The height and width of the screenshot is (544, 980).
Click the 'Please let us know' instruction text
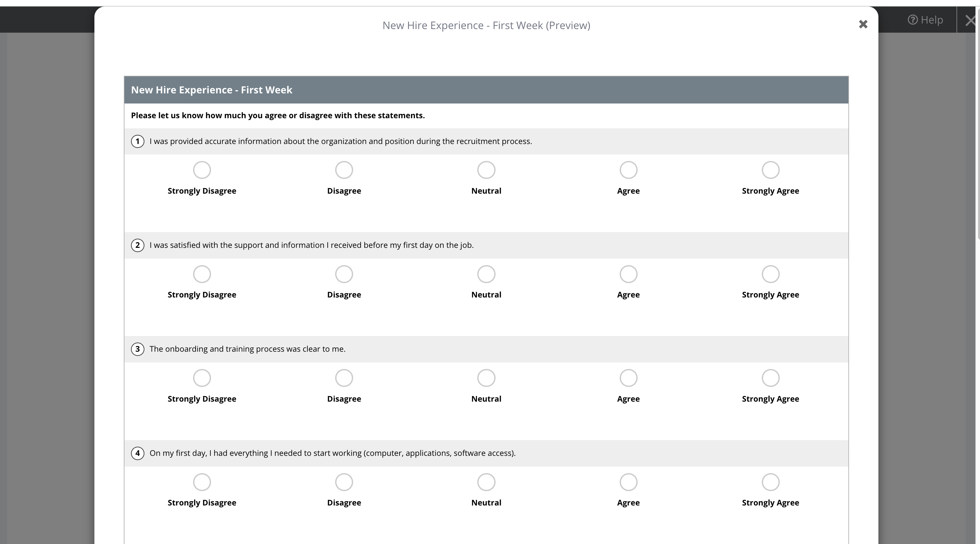pos(278,116)
